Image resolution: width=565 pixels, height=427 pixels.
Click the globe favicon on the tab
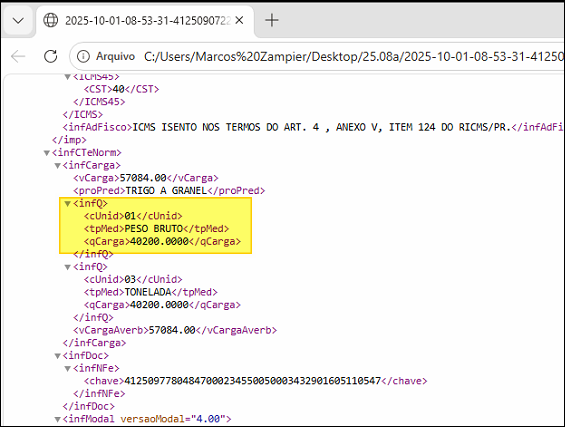click(50, 20)
